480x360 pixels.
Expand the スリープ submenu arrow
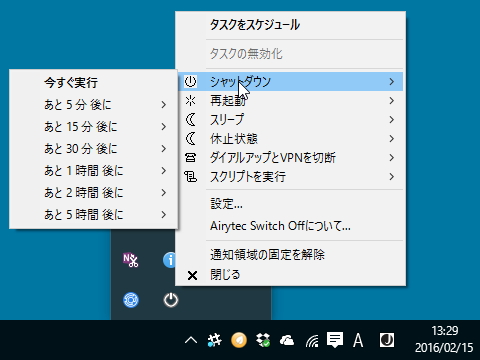pos(392,119)
